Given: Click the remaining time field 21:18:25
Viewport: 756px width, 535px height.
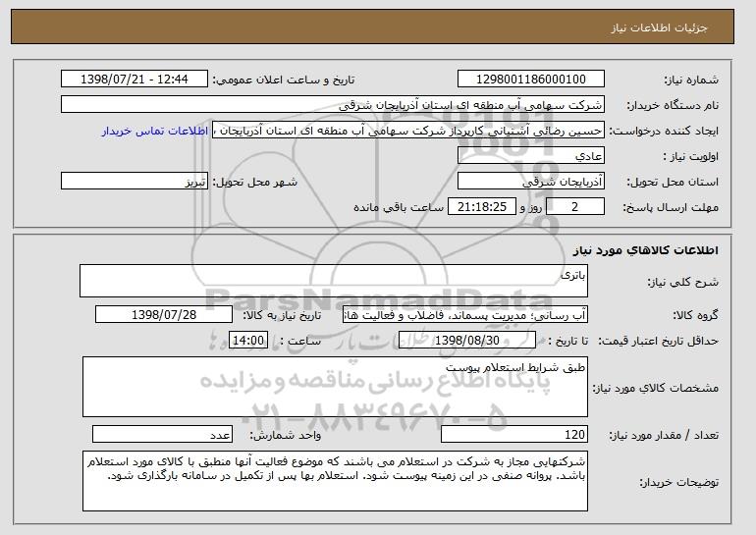Looking at the screenshot, I should point(482,207).
